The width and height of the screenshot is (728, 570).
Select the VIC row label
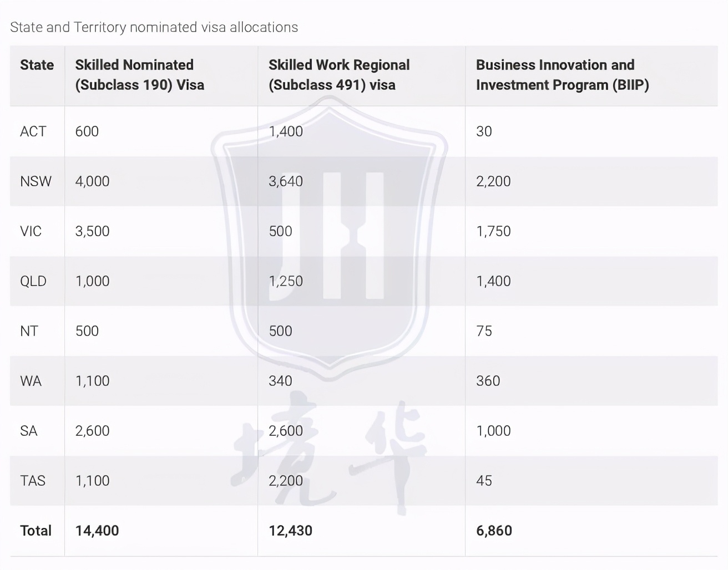[31, 231]
